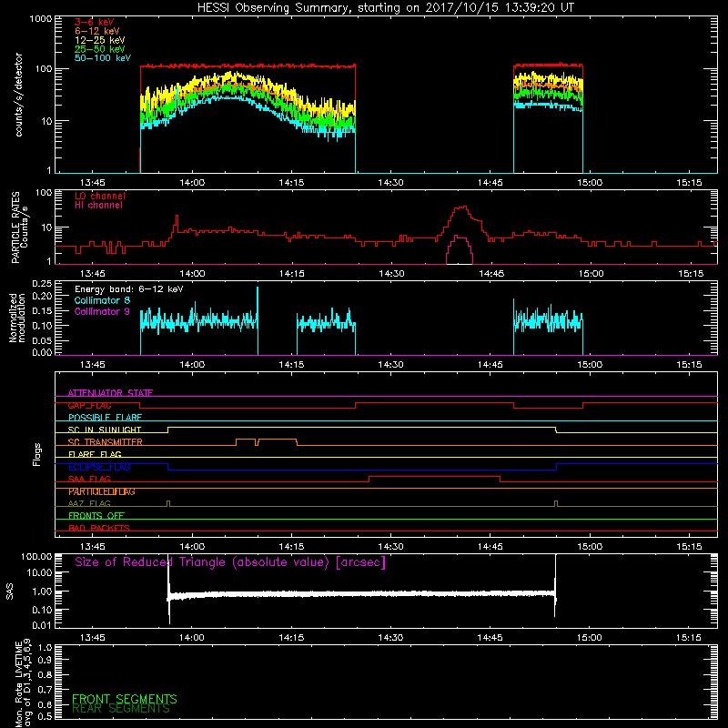Click the Normalized modulation axis label
The width and height of the screenshot is (728, 728).
(16, 318)
